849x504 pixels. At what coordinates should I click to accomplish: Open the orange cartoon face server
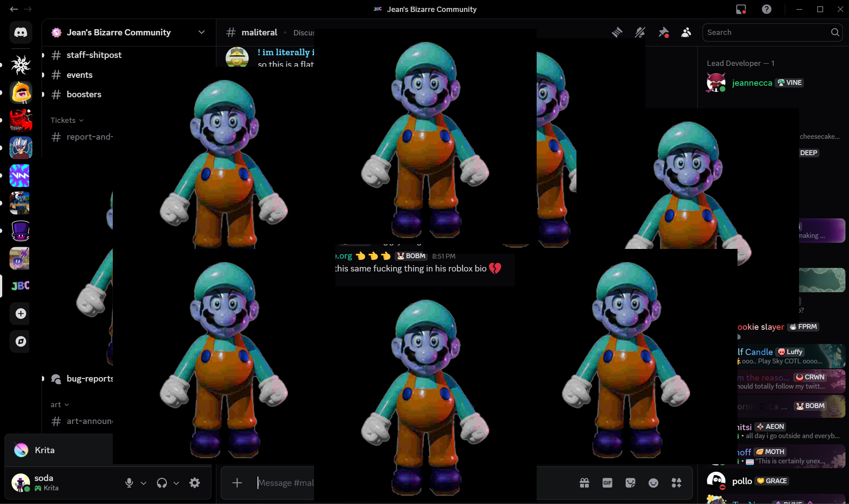21,92
